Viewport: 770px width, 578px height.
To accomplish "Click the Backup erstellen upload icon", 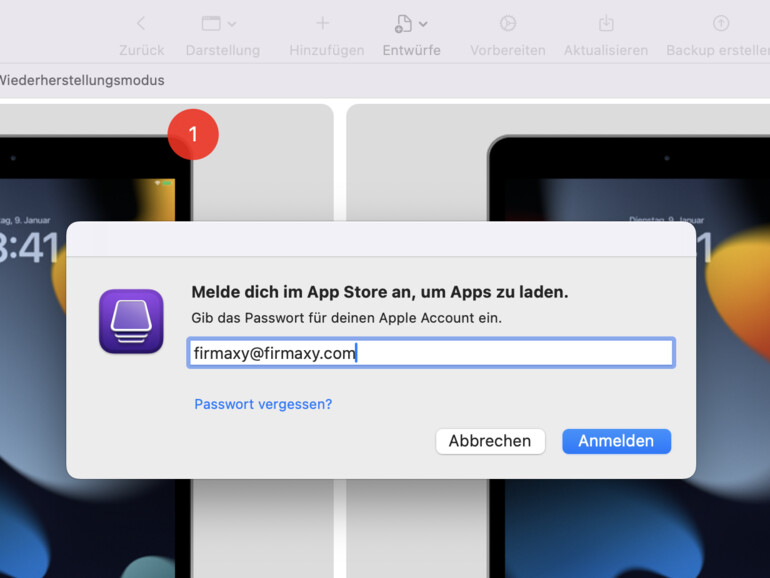I will coord(721,23).
